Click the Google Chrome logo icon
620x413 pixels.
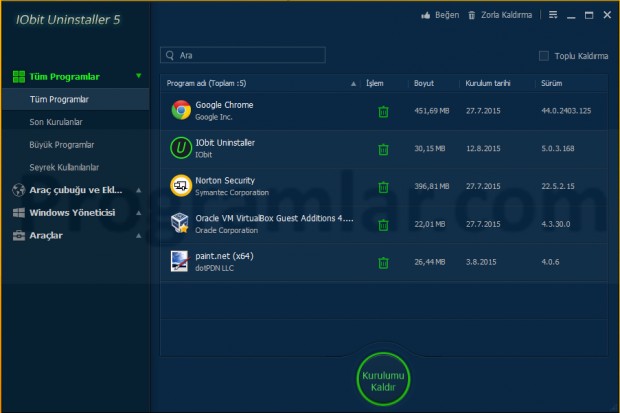coord(181,110)
